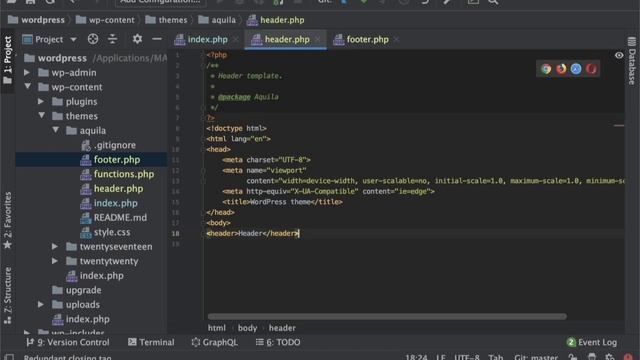The image size is (640, 360).
Task: Click the locate file crosshair icon
Action: [x=93, y=39]
